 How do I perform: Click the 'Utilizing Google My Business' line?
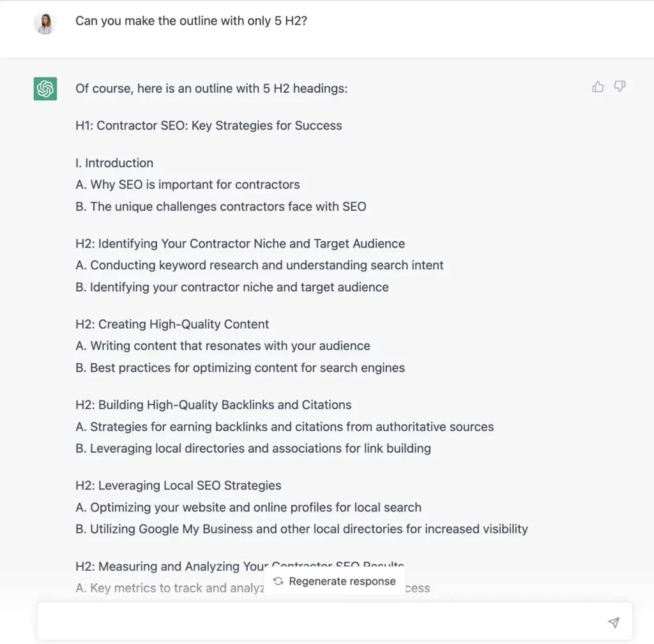click(301, 529)
